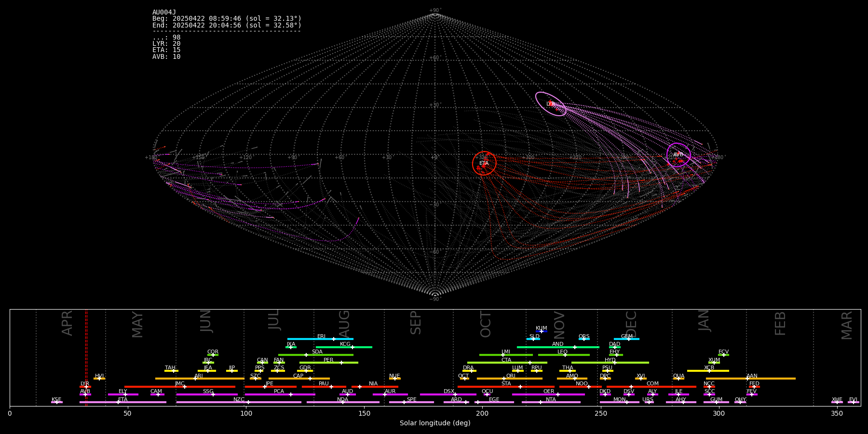Click the red dashed current-date line in timeline

pos(86,357)
